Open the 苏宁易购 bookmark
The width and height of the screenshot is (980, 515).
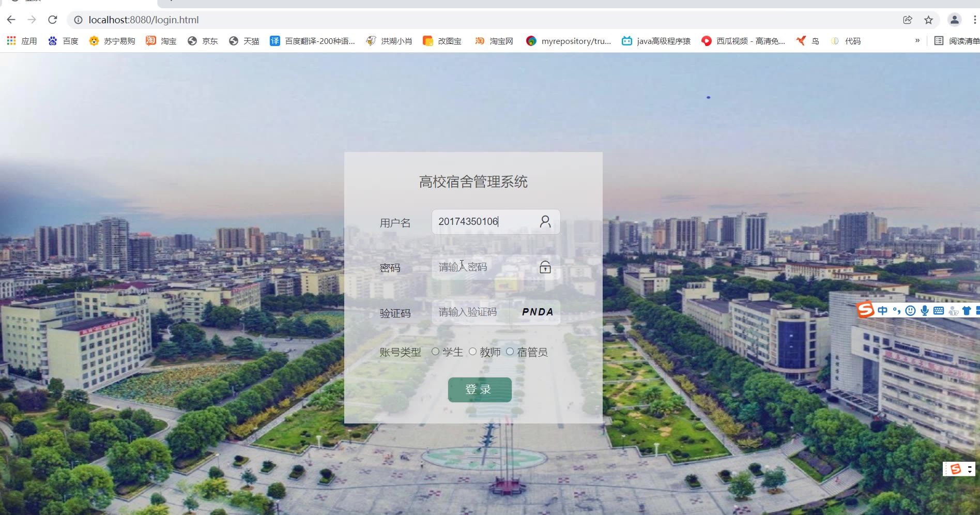click(112, 41)
